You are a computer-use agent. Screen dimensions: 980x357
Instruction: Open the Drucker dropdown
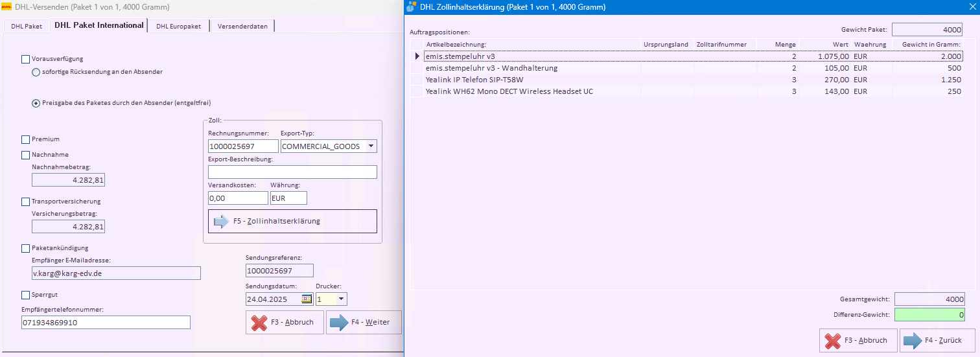(x=341, y=299)
